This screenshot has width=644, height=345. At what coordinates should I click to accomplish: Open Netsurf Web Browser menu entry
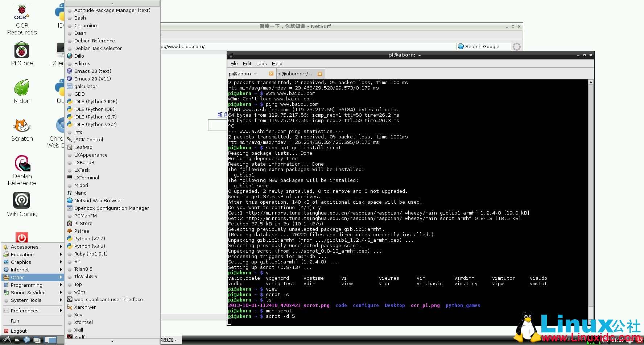[112, 200]
